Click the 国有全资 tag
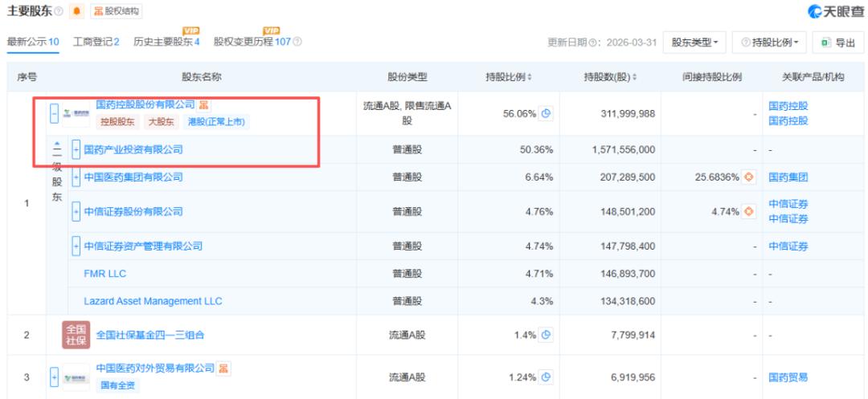The height and width of the screenshot is (399, 868). 118,385
